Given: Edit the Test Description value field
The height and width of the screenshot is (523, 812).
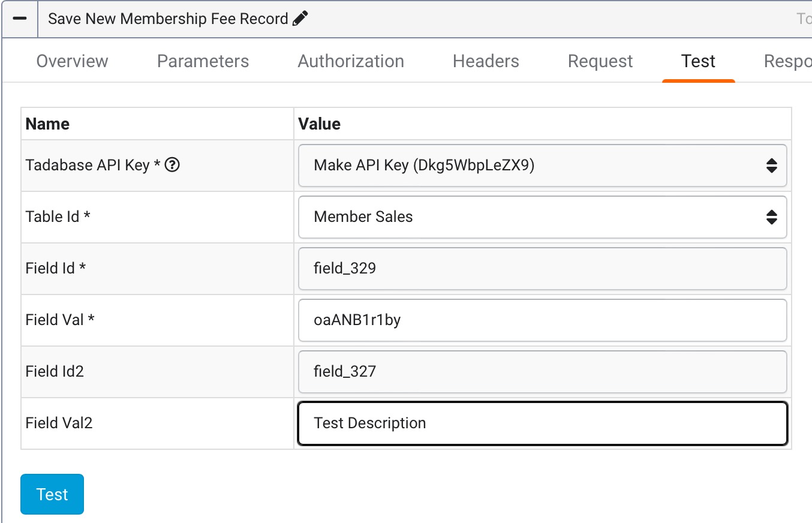Looking at the screenshot, I should point(540,423).
